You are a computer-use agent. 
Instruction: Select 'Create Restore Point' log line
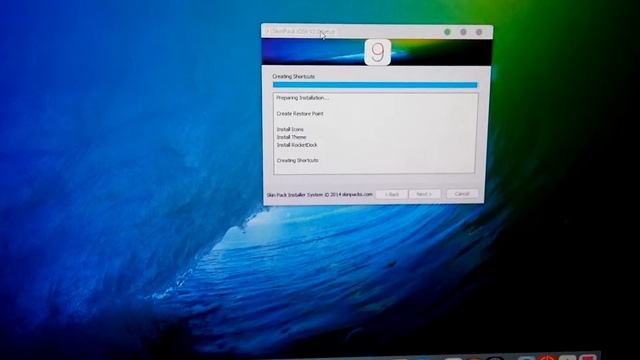[300, 113]
